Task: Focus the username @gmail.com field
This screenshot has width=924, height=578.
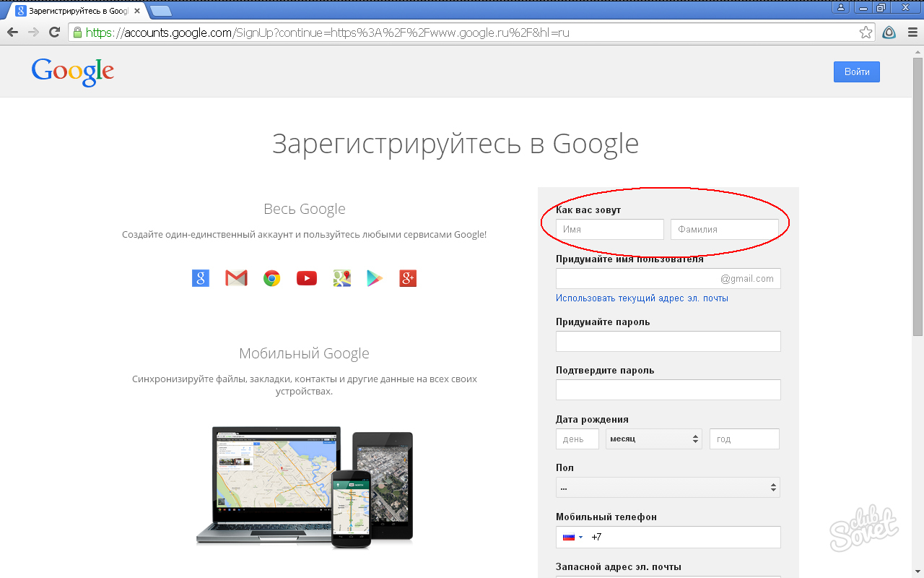Action: (x=668, y=278)
